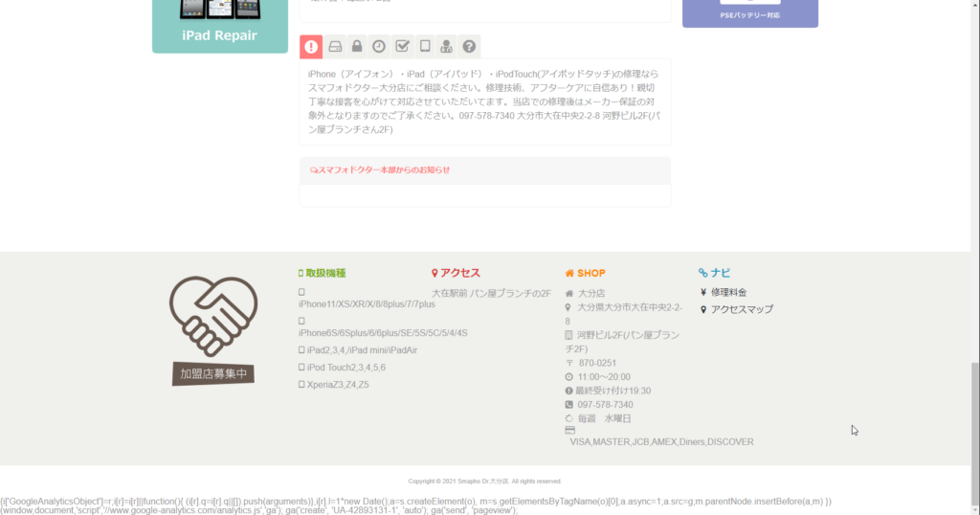The height and width of the screenshot is (515, 980).
Task: Click the map pin icon beside アクセス
Action: click(435, 273)
